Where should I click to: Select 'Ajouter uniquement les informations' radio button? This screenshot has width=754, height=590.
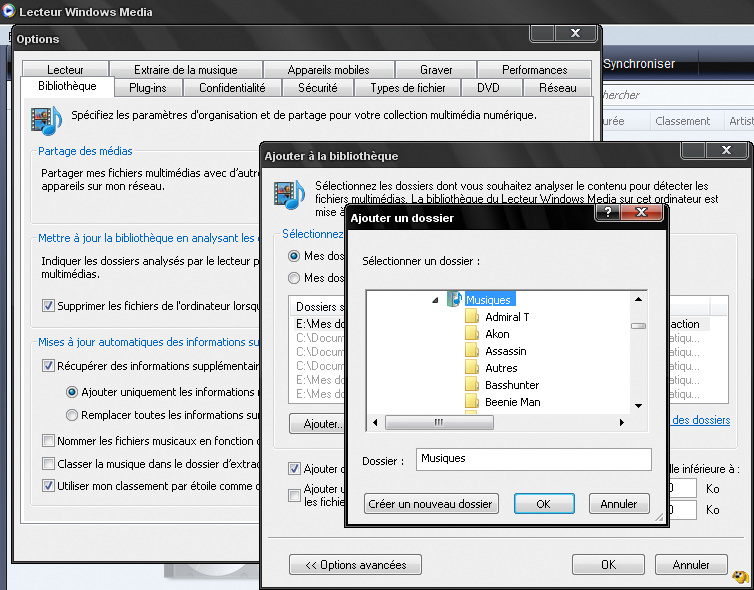pos(72,392)
